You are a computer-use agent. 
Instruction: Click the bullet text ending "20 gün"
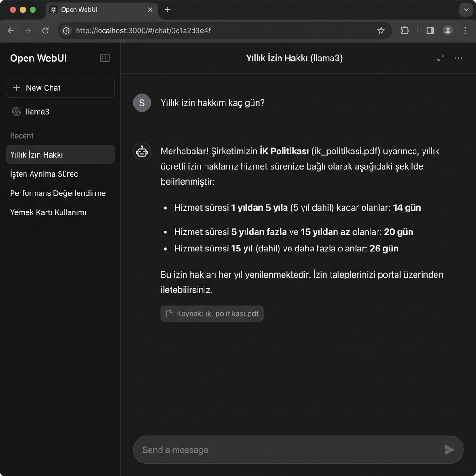(x=294, y=232)
